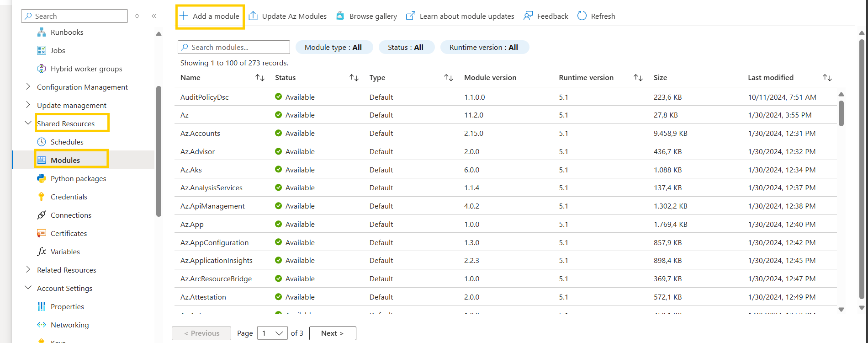Click the sidebar search up-down toggle
This screenshot has width=868, height=343.
[137, 16]
